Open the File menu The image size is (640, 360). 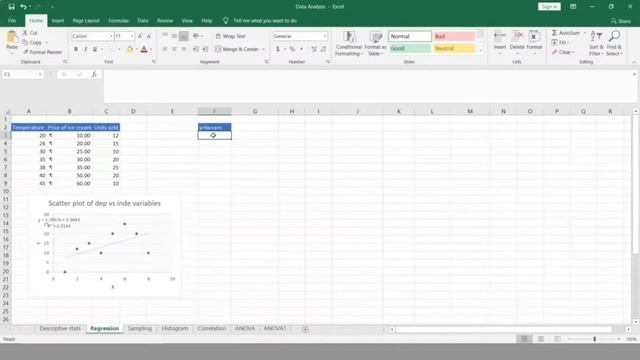pyautogui.click(x=12, y=20)
